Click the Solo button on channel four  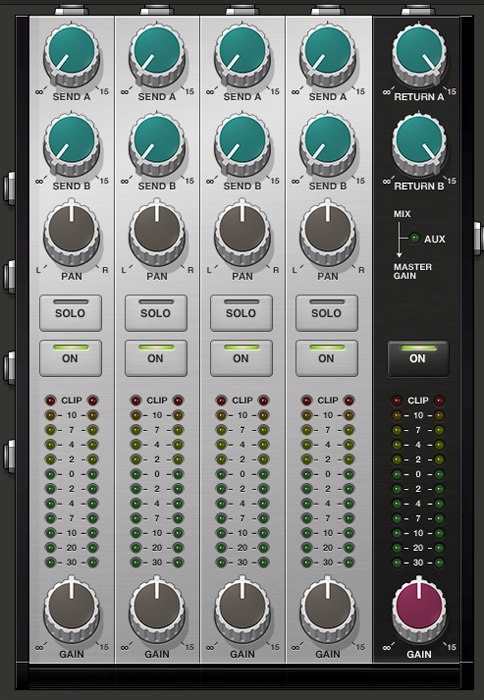tap(326, 313)
